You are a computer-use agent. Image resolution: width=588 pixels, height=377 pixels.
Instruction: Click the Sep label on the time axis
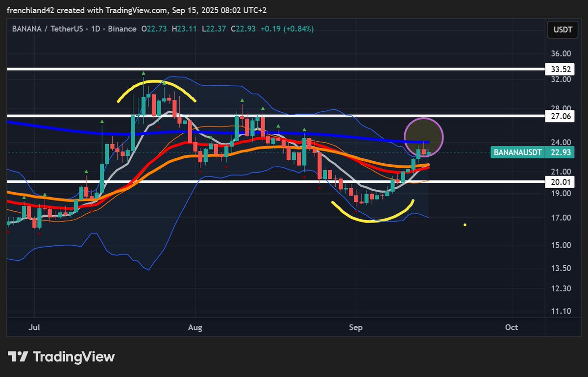point(355,327)
